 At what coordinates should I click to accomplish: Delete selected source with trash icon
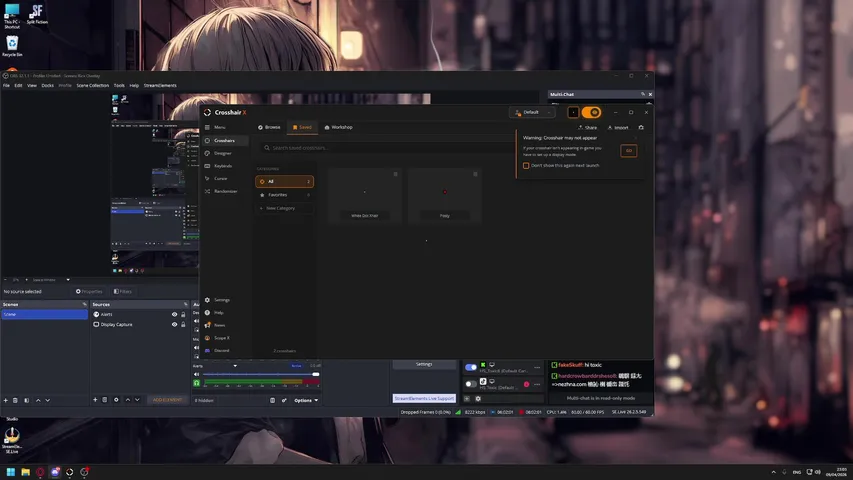pos(105,400)
